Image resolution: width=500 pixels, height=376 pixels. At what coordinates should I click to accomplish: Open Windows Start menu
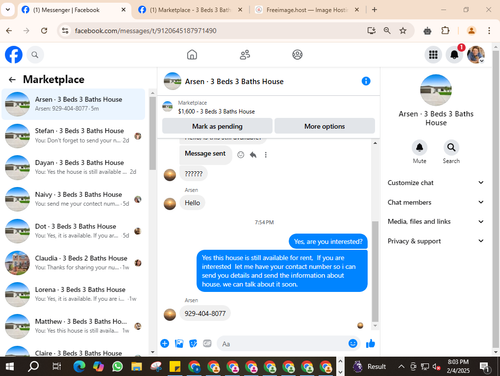tap(10, 367)
